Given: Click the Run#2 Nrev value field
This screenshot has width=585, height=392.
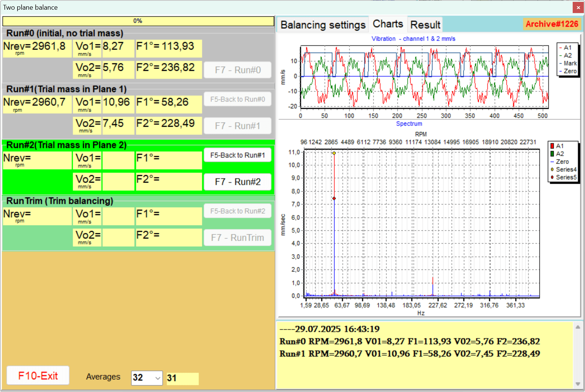Looking at the screenshot, I should point(51,160).
